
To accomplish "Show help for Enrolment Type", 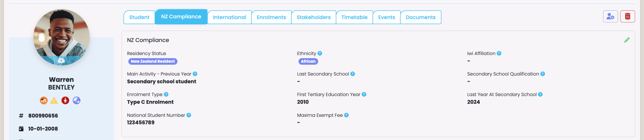I will click(166, 95).
